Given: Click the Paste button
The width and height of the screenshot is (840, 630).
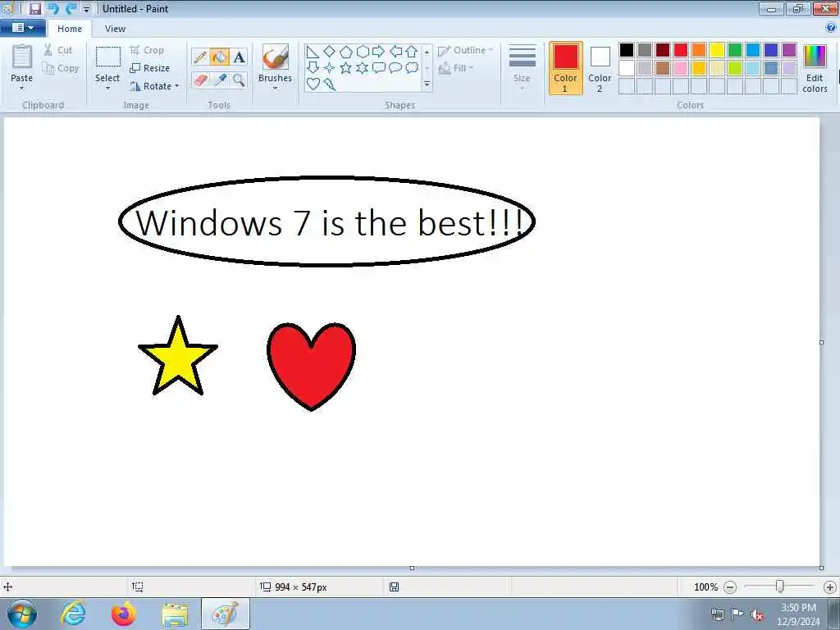Looking at the screenshot, I should [x=22, y=63].
